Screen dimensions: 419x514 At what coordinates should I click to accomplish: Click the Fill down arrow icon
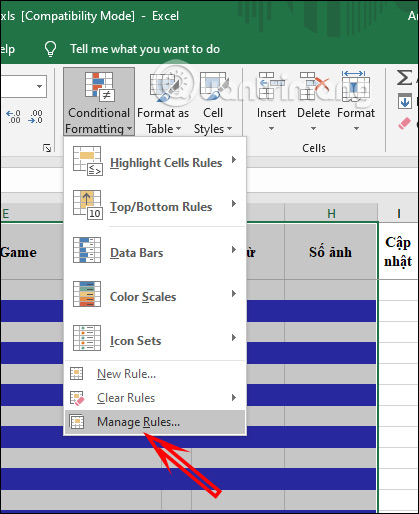click(405, 101)
